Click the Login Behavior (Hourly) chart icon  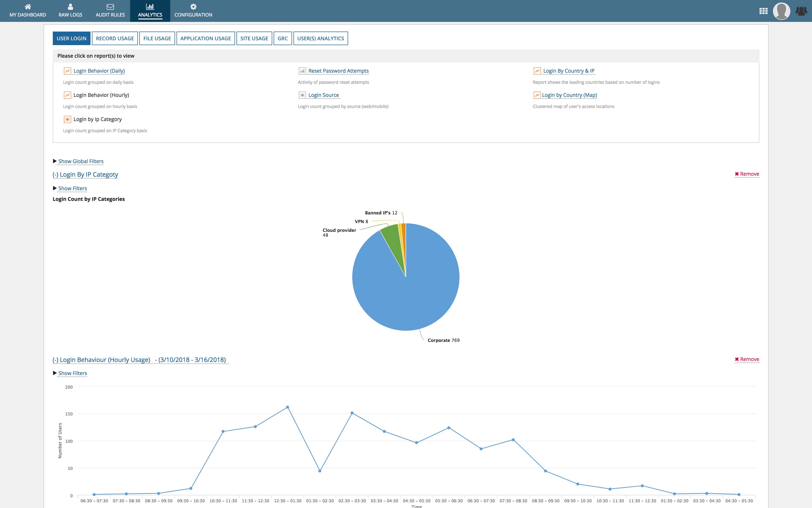[67, 95]
